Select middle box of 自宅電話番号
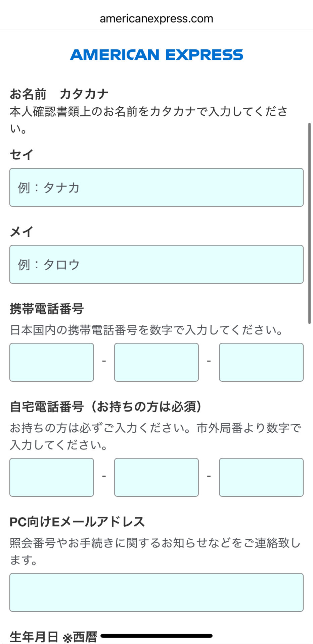 [156, 477]
